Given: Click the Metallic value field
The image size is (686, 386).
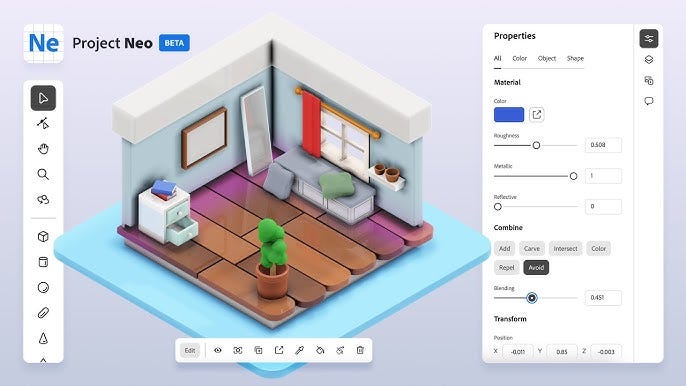Looking at the screenshot, I should (x=603, y=175).
